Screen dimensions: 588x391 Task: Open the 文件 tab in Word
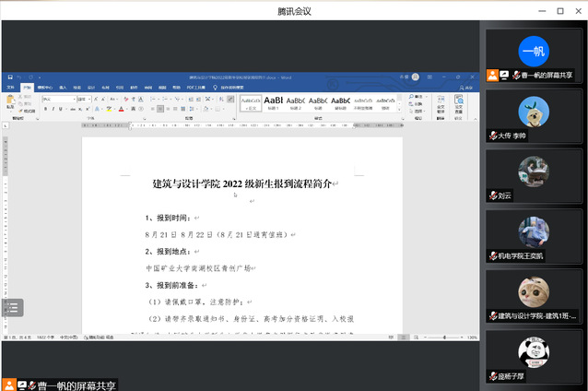tap(11, 88)
